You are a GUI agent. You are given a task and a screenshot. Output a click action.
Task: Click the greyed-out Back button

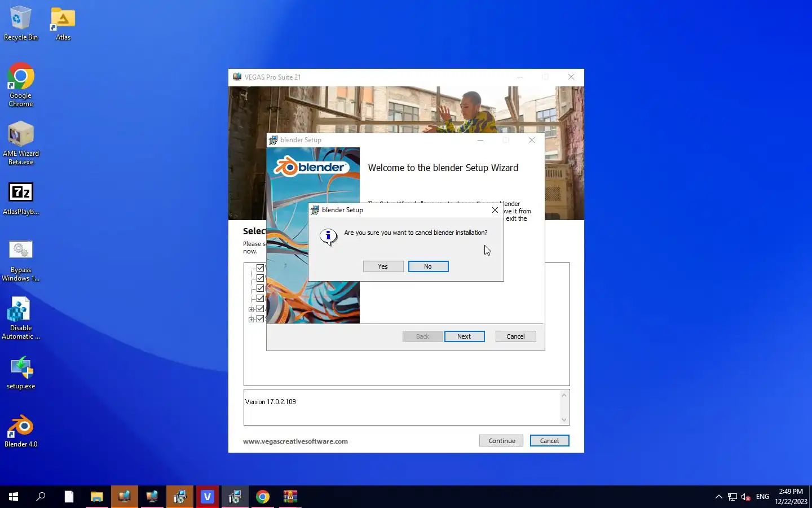click(x=422, y=336)
